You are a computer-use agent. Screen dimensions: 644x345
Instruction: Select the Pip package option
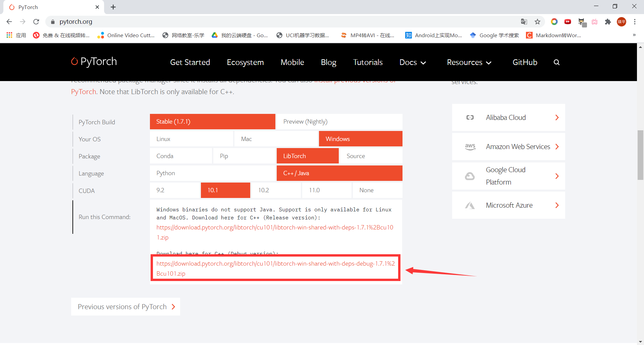(x=244, y=156)
